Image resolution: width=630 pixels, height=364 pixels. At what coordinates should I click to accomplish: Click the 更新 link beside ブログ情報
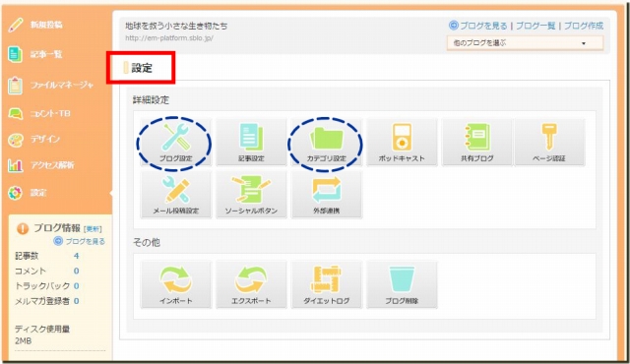[93, 229]
